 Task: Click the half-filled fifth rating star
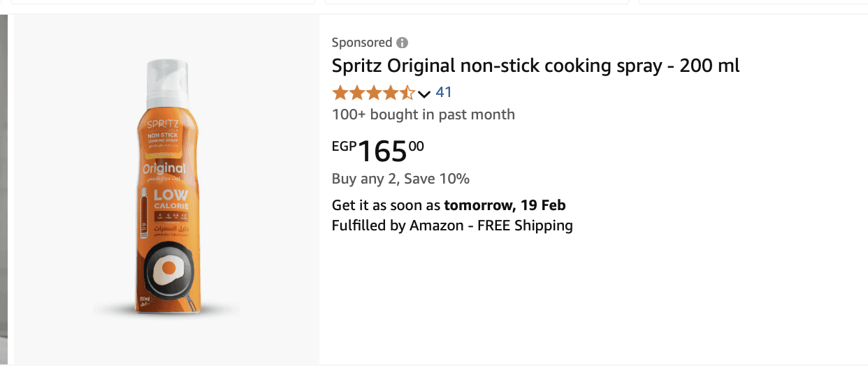[x=407, y=93]
